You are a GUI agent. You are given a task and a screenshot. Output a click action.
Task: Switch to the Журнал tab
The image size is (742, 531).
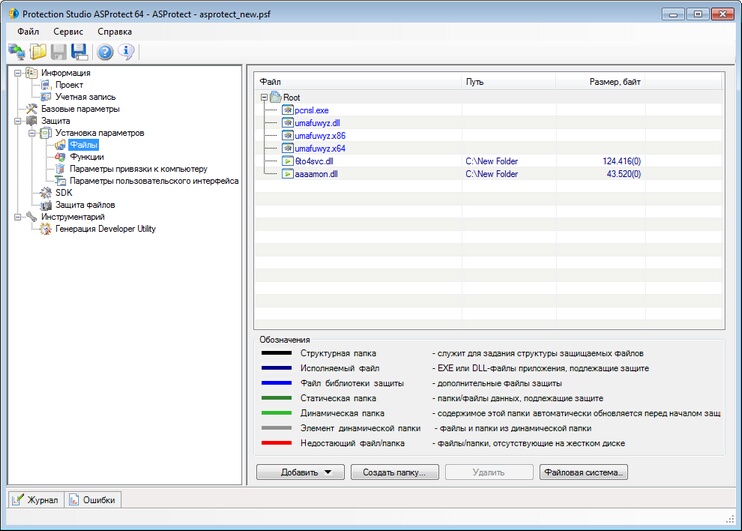click(36, 500)
